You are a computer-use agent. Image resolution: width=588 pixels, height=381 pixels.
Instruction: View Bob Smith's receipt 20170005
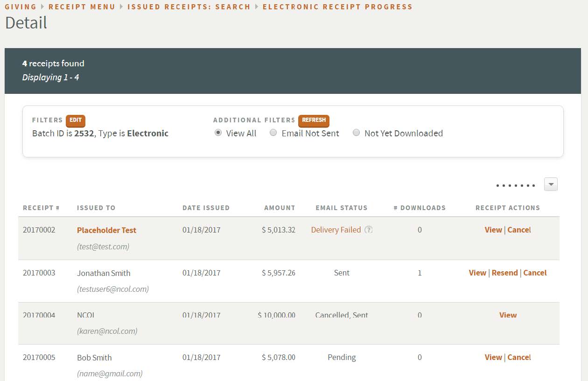[493, 357]
